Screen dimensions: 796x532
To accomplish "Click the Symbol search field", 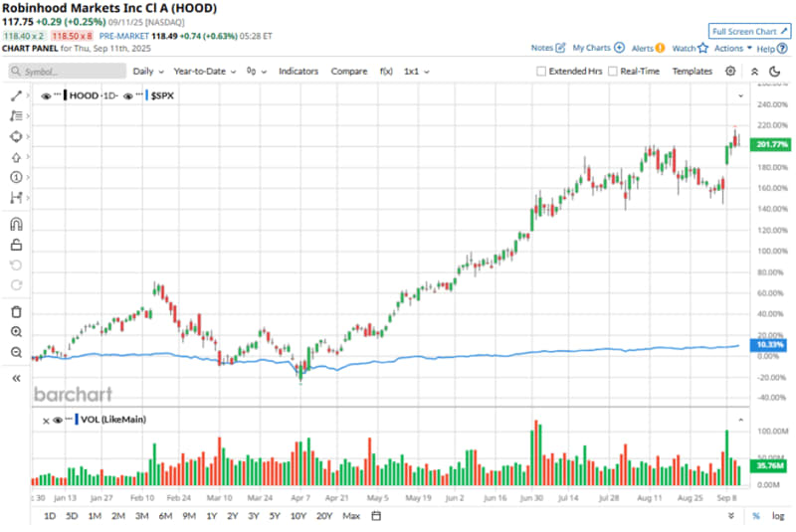I will [68, 72].
